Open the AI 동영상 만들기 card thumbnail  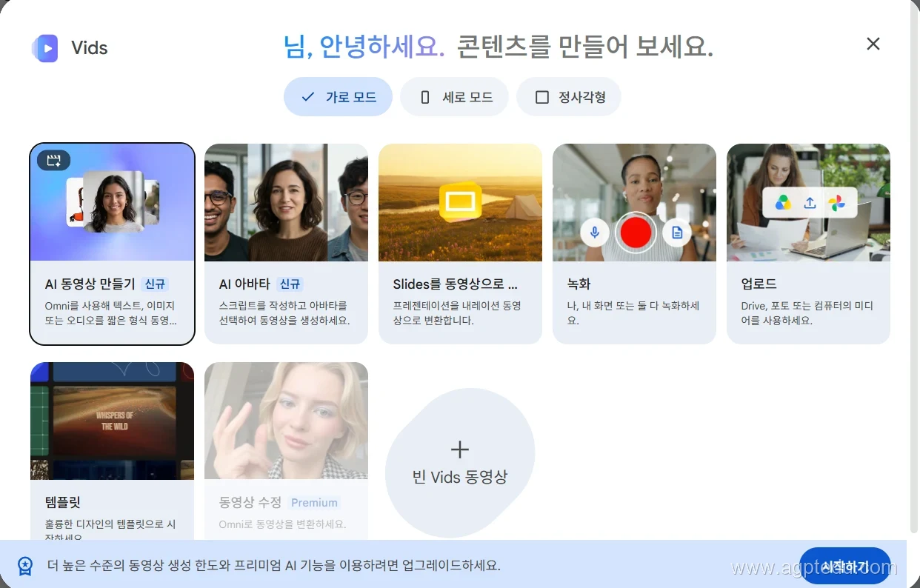tap(112, 202)
